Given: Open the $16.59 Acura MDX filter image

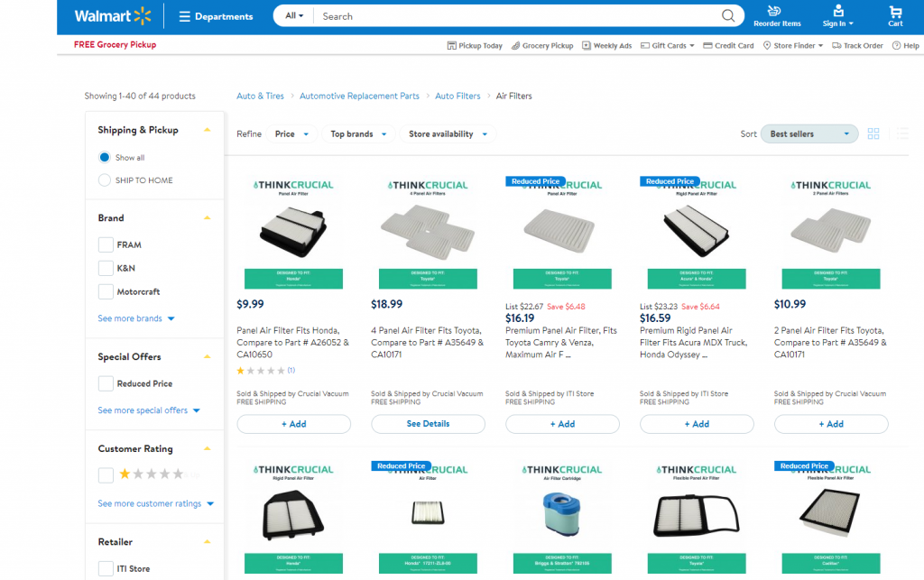Looking at the screenshot, I should pos(697,234).
